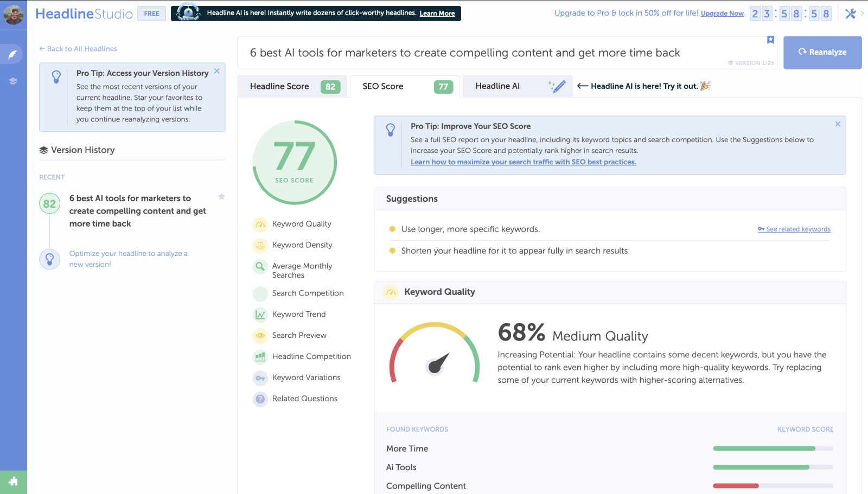This screenshot has height=494, width=868.
Task: Jump to Keyword Quality section
Action: click(x=302, y=224)
